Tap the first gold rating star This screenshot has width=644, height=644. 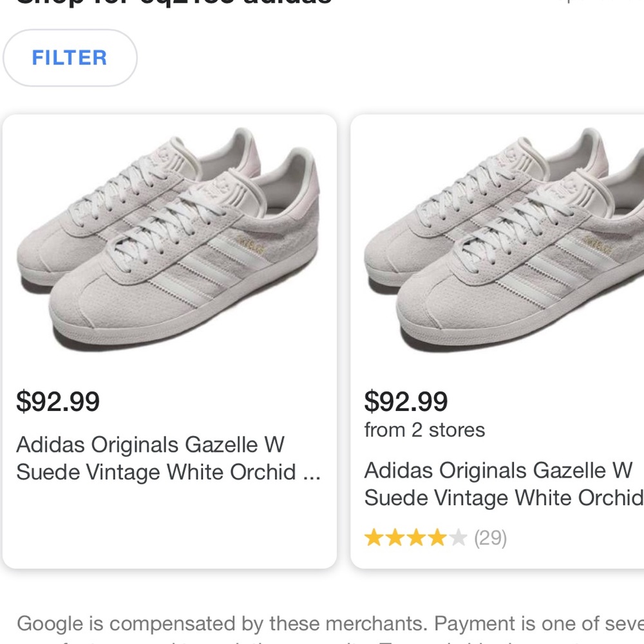374,538
